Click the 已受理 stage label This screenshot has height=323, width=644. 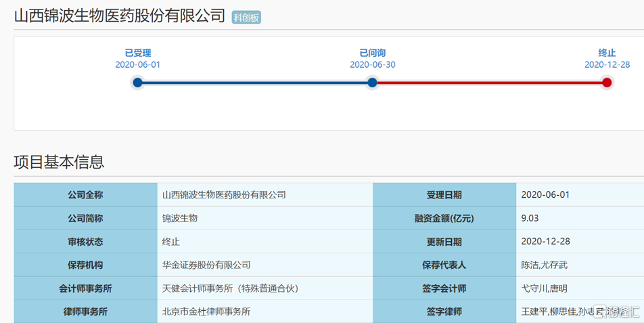(x=137, y=53)
